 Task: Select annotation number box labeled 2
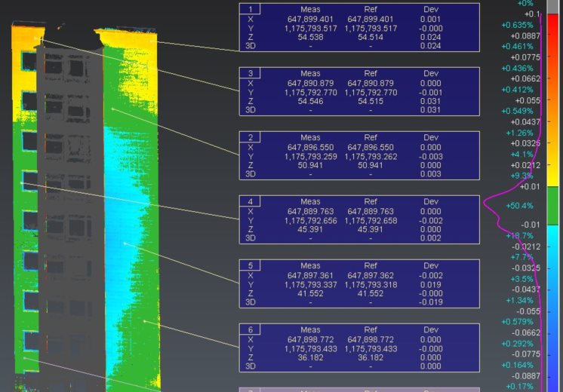250,137
